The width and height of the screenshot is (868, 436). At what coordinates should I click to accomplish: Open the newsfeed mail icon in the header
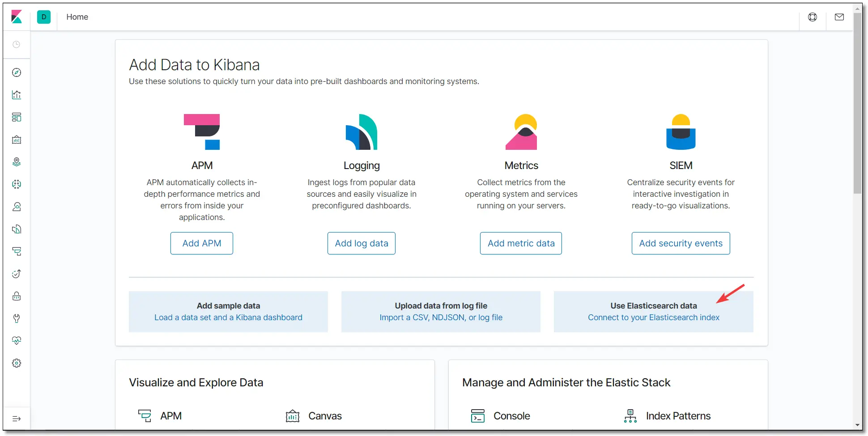839,17
